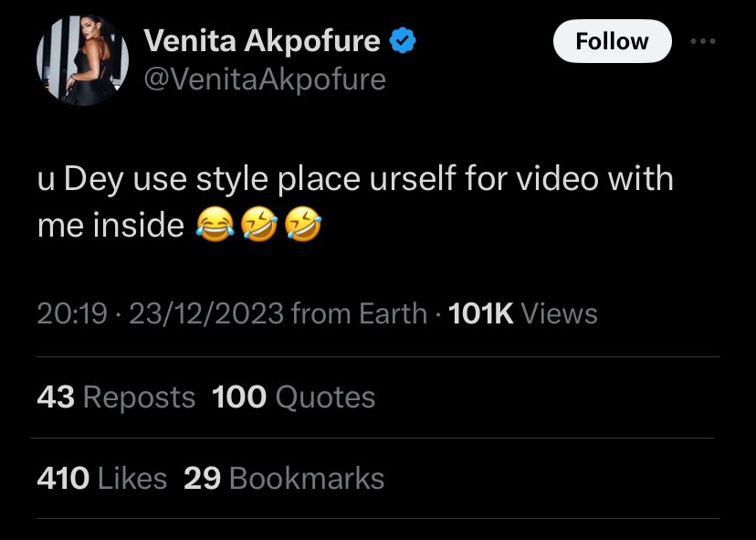The image size is (756, 540).
Task: Open the Venita Akpofure display name
Action: click(263, 42)
